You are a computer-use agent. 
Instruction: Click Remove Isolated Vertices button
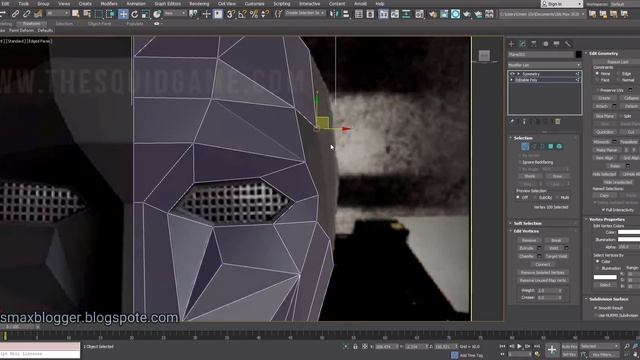click(x=543, y=272)
